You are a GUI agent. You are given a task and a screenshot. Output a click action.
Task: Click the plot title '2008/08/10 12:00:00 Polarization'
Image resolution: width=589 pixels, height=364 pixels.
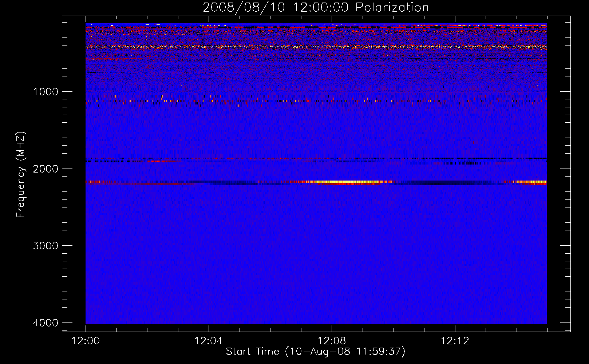tap(316, 7)
